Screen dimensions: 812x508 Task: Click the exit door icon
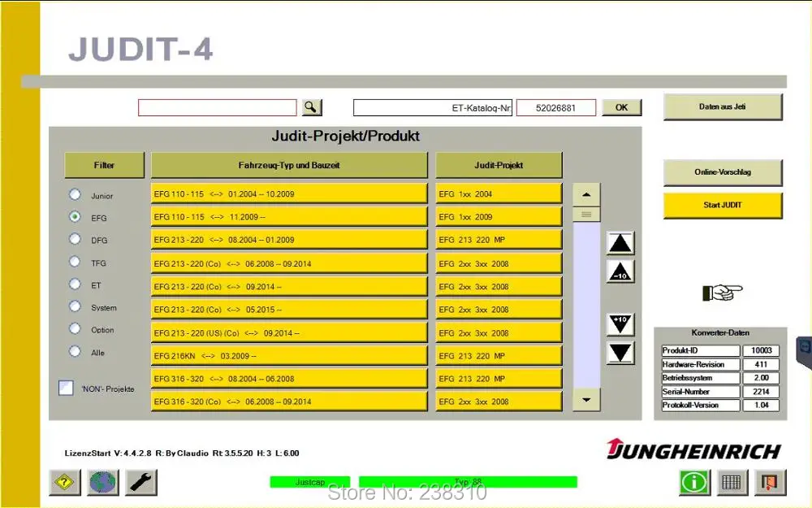770,483
